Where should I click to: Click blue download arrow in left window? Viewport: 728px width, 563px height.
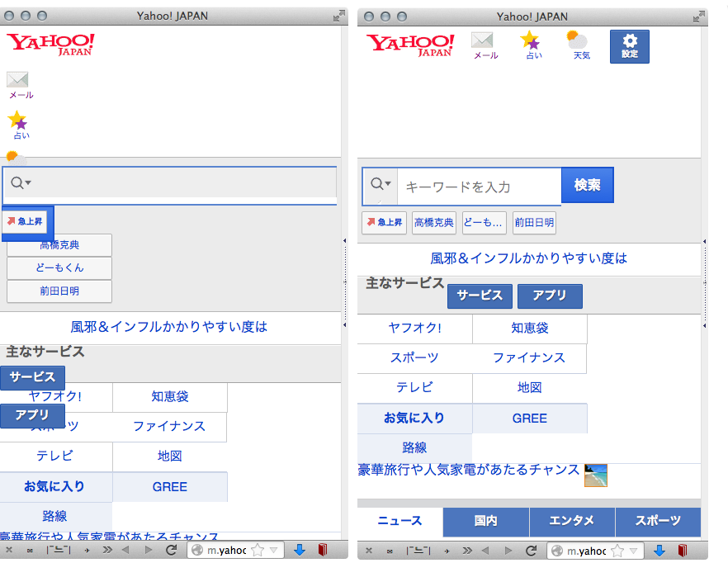point(300,550)
